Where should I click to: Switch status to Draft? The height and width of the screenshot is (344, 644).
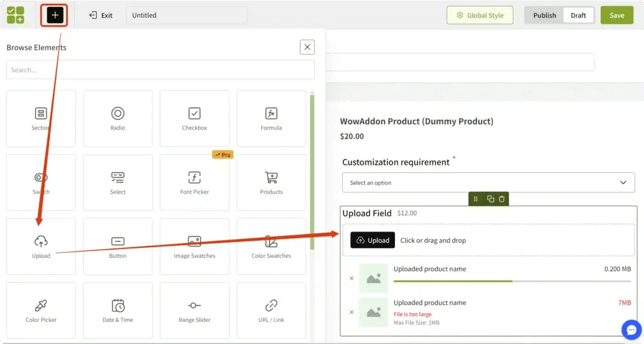pyautogui.click(x=578, y=15)
